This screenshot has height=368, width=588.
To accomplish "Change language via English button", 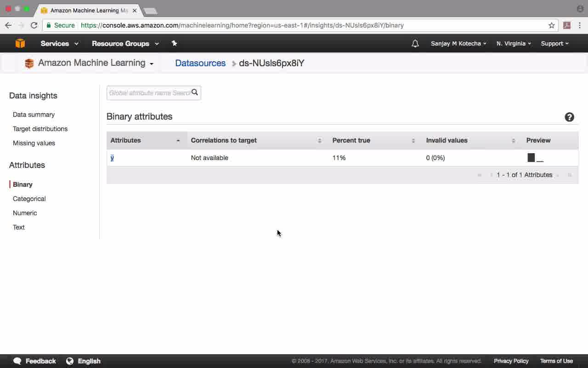I will [89, 361].
